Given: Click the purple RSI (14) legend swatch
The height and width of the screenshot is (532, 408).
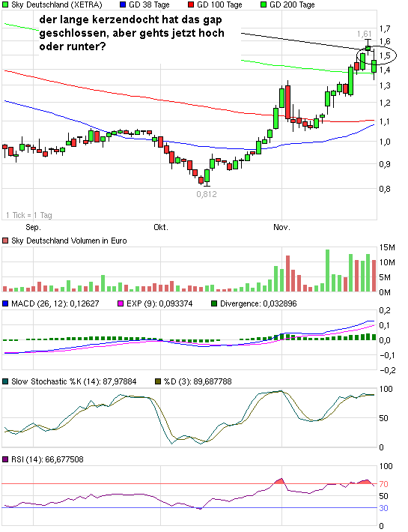Looking at the screenshot, I should [5, 460].
